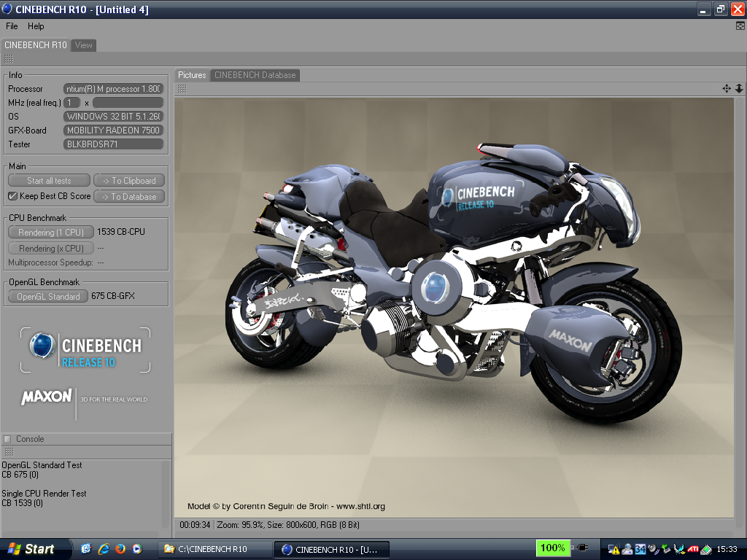Click the To Database button
Viewport: 747px width, 560px height.
point(129,197)
